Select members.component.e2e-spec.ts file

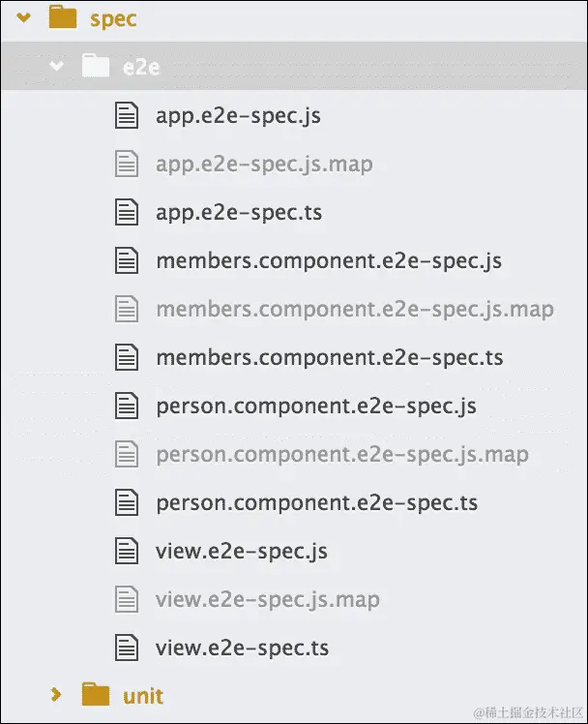click(330, 358)
